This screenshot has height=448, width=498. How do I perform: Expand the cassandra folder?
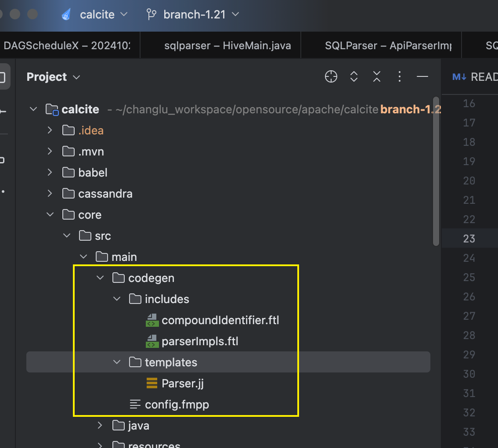pyautogui.click(x=50, y=194)
